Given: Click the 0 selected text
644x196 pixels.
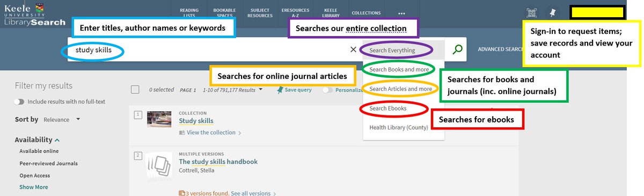Looking at the screenshot, I should coord(162,90).
